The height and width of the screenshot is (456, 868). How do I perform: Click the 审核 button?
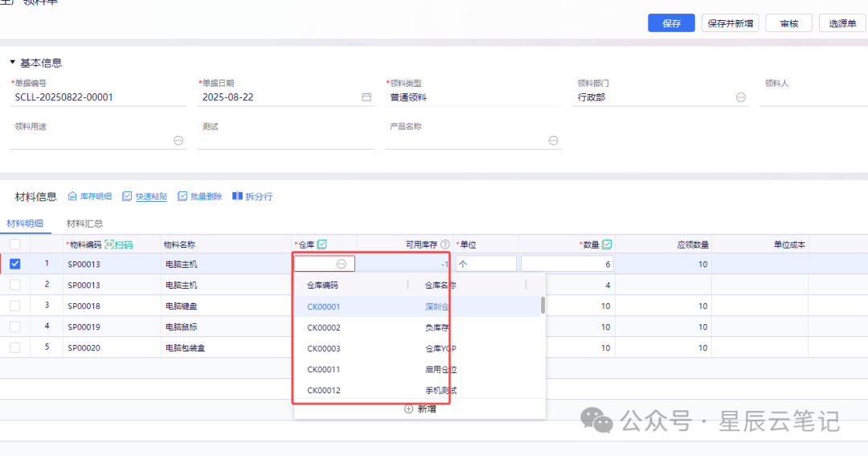(789, 23)
